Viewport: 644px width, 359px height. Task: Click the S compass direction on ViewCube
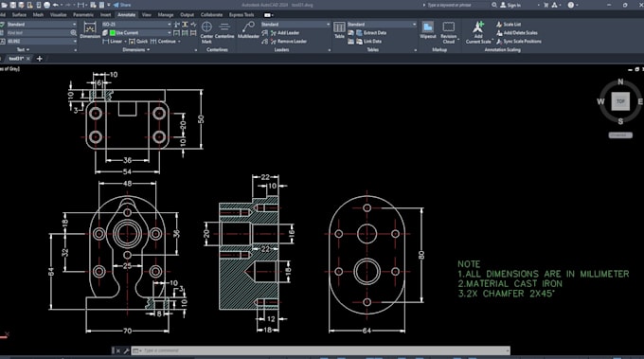pyautogui.click(x=620, y=121)
